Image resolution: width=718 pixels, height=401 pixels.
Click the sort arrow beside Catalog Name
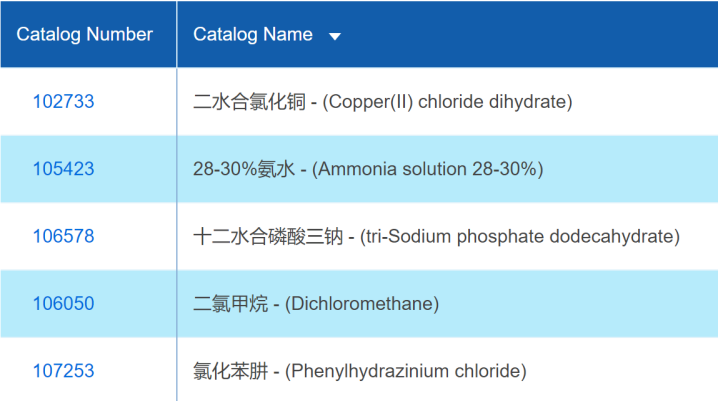(x=335, y=36)
